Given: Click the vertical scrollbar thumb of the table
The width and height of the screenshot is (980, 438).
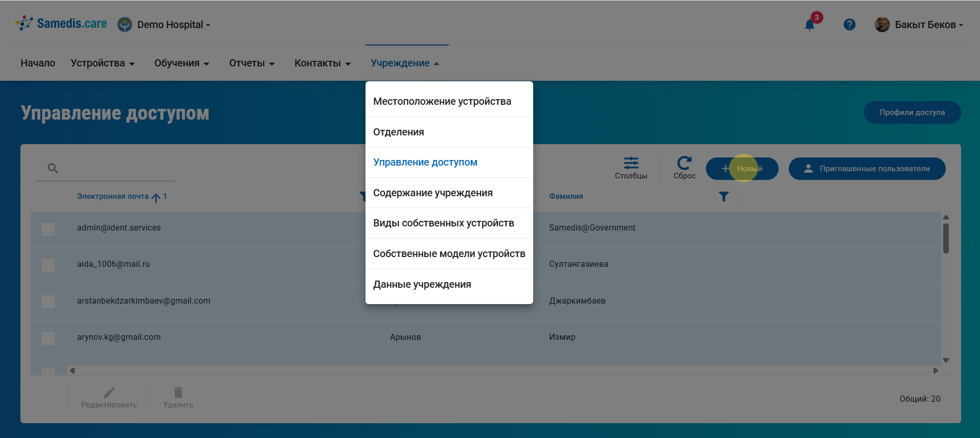Looking at the screenshot, I should tap(946, 238).
